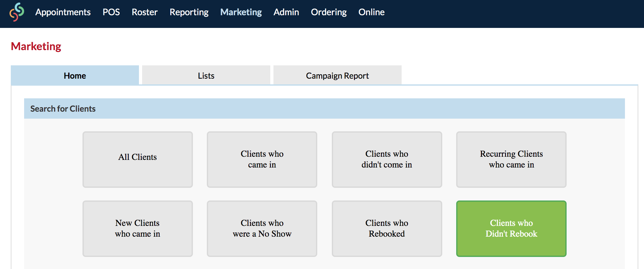Open the Online menu item
This screenshot has width=644, height=269.
(371, 12)
